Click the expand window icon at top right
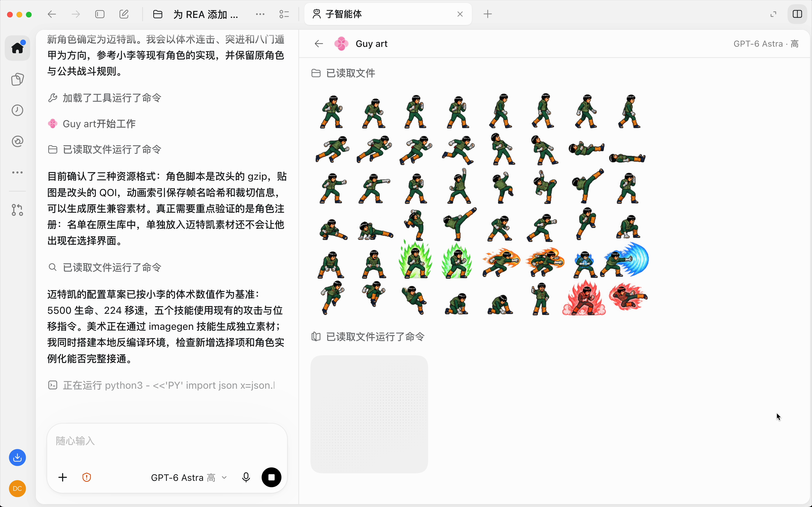The height and width of the screenshot is (507, 812). point(773,14)
